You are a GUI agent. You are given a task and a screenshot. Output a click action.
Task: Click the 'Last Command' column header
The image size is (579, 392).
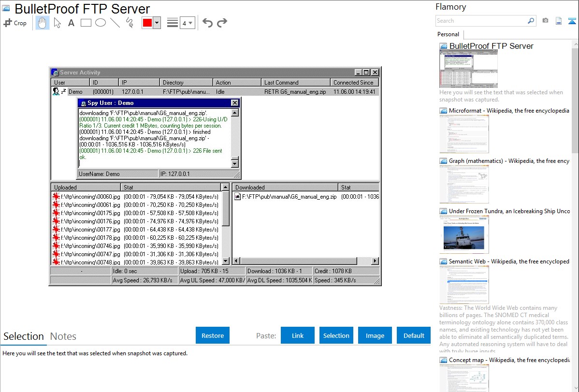pyautogui.click(x=295, y=82)
